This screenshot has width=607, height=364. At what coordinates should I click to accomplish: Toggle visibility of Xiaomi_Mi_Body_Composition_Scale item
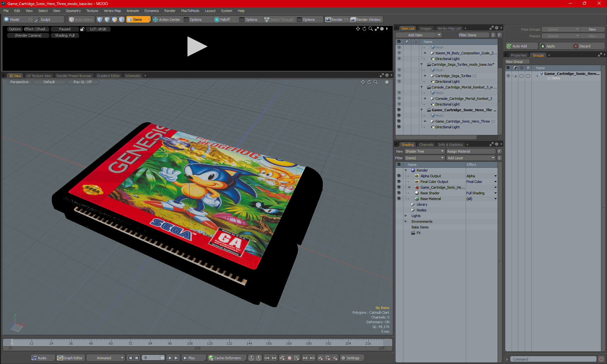[x=399, y=53]
